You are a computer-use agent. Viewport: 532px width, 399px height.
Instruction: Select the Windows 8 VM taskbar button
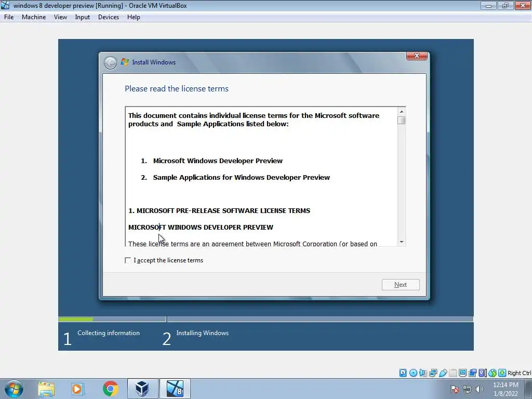pos(175,389)
